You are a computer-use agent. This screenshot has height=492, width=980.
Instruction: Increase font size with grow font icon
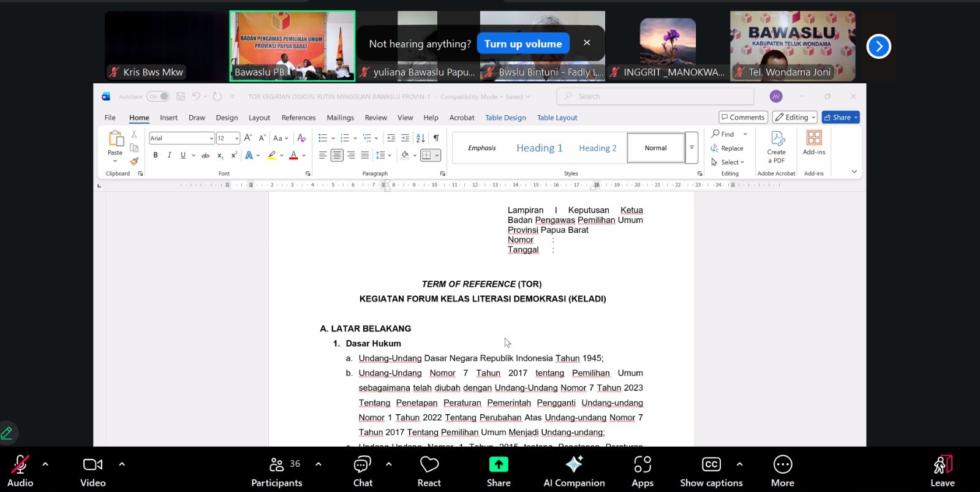(x=248, y=138)
